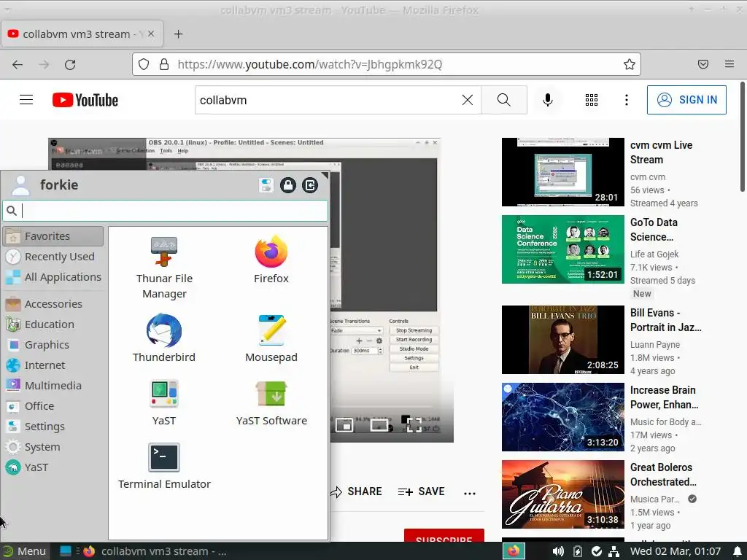
Task: Toggle the video player fullscreen
Action: tap(414, 425)
